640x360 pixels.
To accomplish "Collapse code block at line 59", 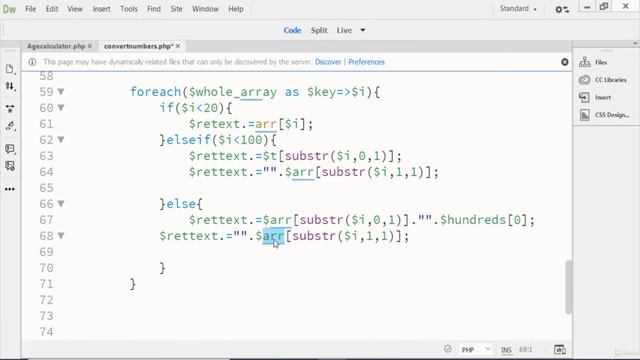I will point(61,92).
